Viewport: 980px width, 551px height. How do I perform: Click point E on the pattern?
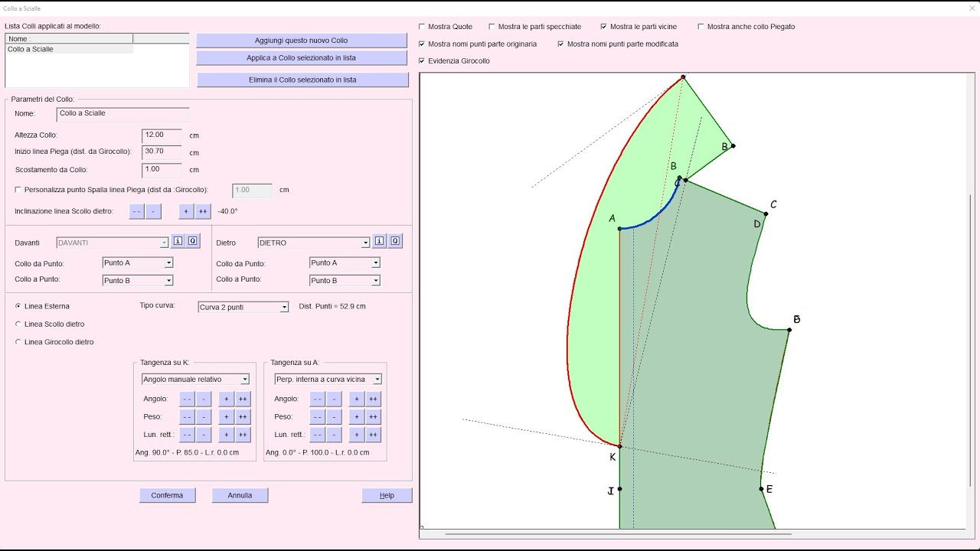[761, 489]
